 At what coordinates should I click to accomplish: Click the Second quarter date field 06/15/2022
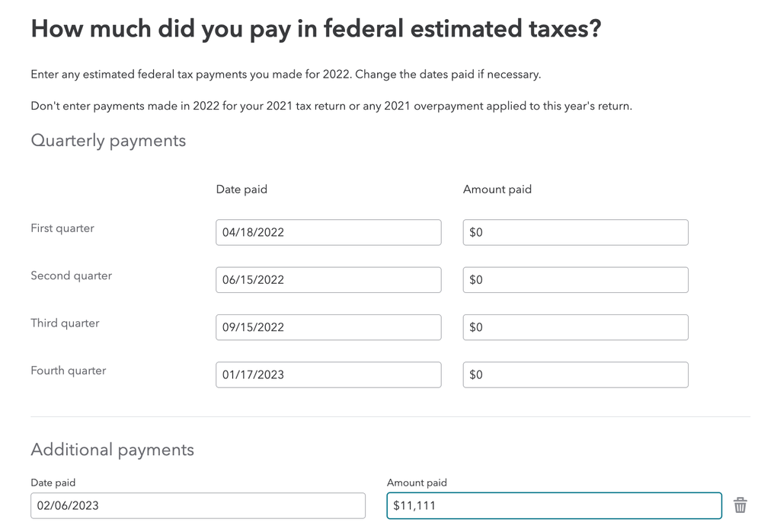coord(328,280)
